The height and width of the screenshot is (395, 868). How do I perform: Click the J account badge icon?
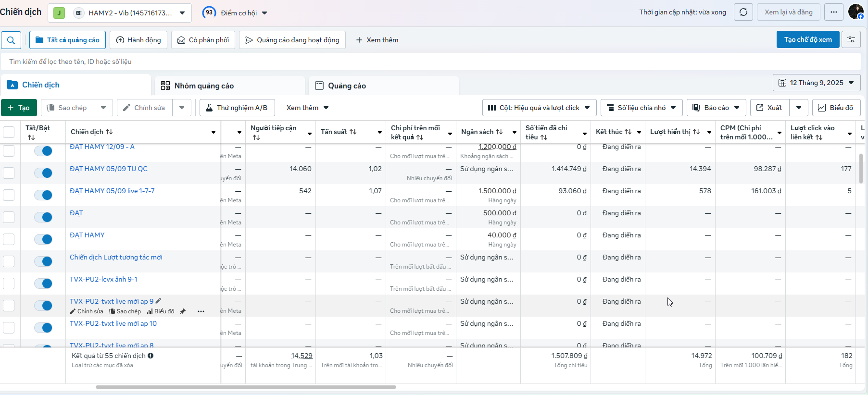point(59,13)
